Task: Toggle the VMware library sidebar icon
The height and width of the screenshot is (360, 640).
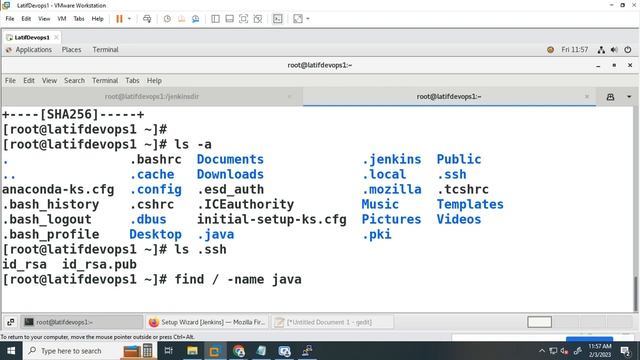Action: tap(216, 19)
